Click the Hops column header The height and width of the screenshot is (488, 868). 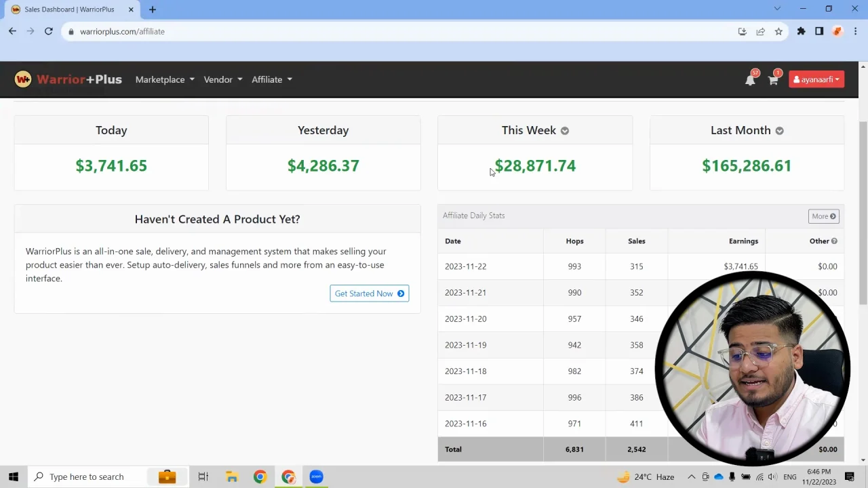[x=574, y=241]
